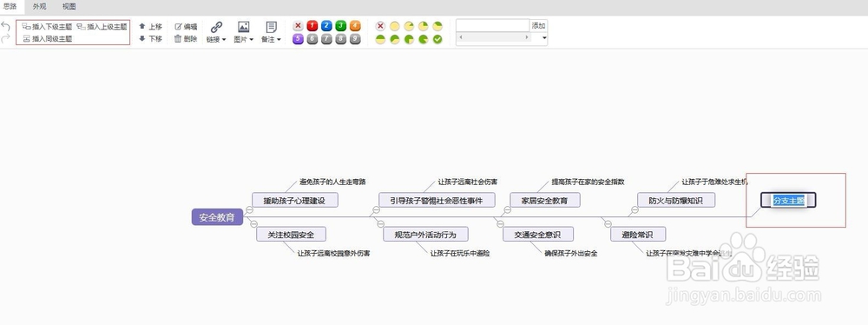The image size is (868, 325).
Task: Collapse the 规范户外活动行为 branch
Action: coord(380,223)
